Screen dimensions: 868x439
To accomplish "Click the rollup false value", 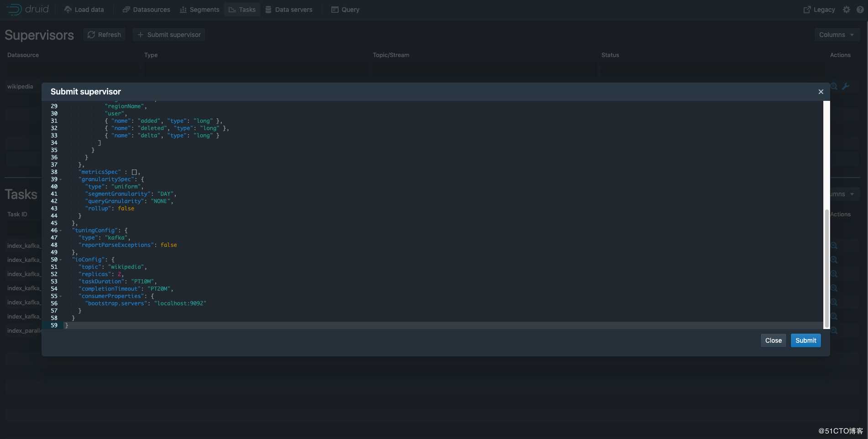I will [126, 209].
